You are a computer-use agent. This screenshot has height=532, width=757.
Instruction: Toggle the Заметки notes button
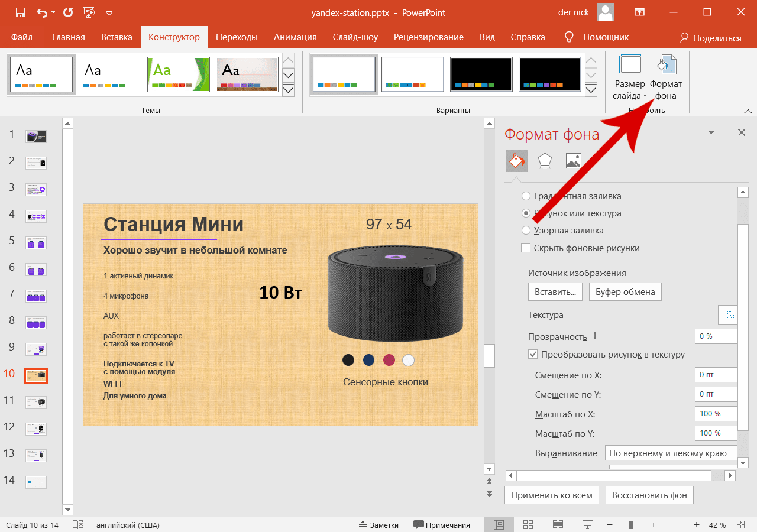point(379,525)
